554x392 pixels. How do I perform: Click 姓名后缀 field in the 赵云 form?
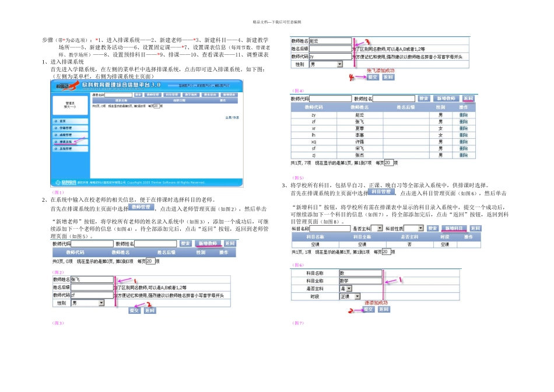[x=330, y=49]
